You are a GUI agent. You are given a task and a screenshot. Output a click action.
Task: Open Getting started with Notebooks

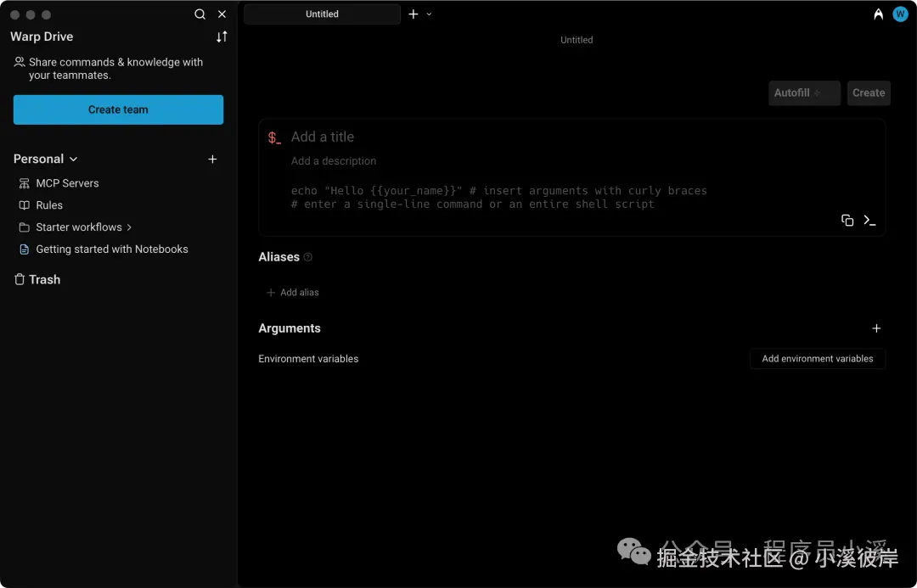tap(112, 249)
